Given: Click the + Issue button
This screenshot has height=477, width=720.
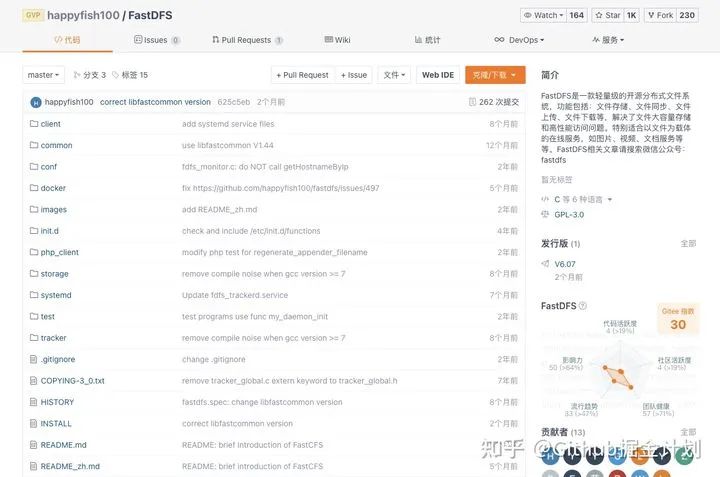Looking at the screenshot, I should pyautogui.click(x=354, y=75).
